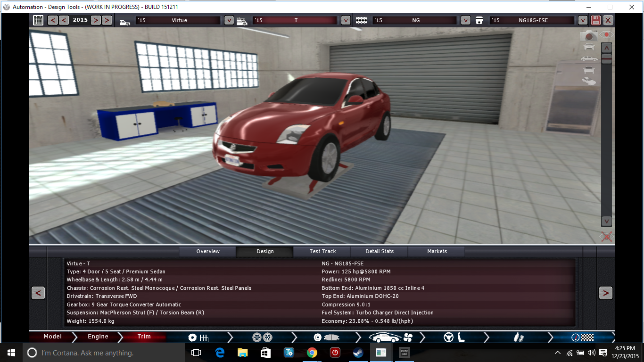The height and width of the screenshot is (362, 644).
Task: Click previous page arrow left of stats
Action: click(x=38, y=293)
